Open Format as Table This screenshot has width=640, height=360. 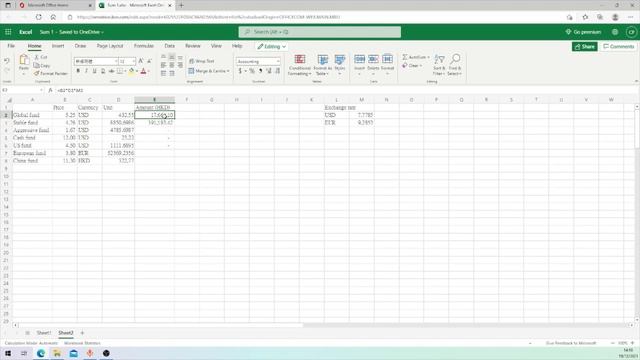(x=322, y=65)
